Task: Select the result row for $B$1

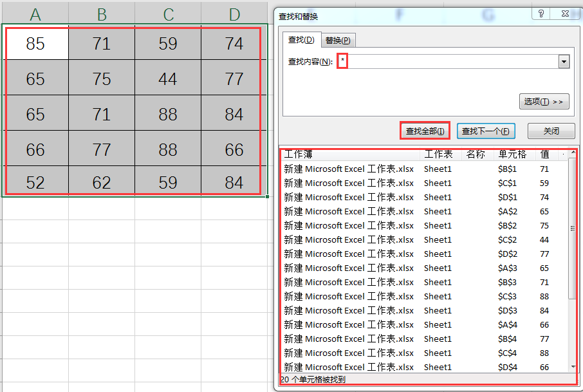Action: click(x=424, y=169)
